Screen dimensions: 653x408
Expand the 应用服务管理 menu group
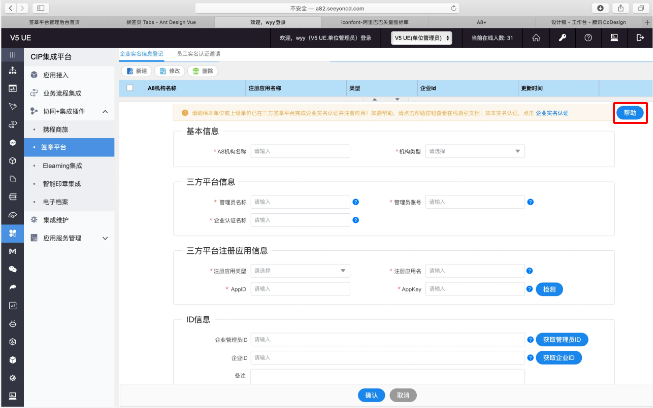click(x=105, y=238)
